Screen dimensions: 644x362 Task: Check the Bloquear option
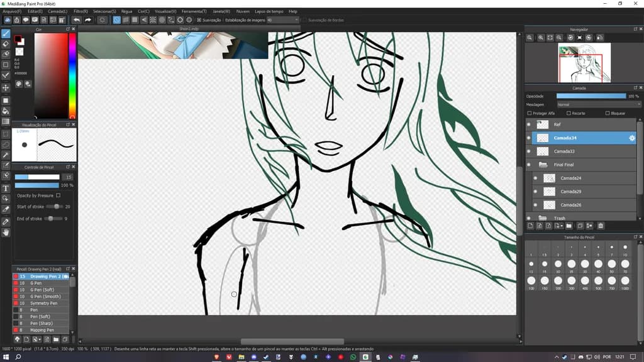(x=608, y=113)
